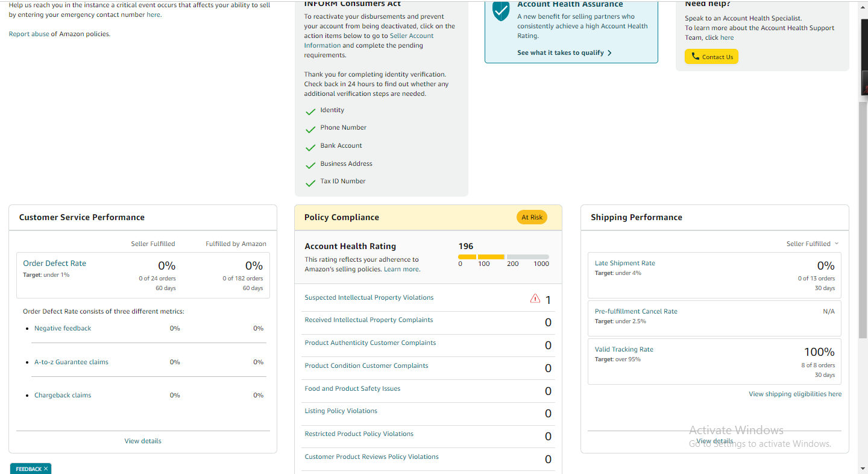Open Chargeback claims link
Image resolution: width=868 pixels, height=474 pixels.
(x=63, y=395)
